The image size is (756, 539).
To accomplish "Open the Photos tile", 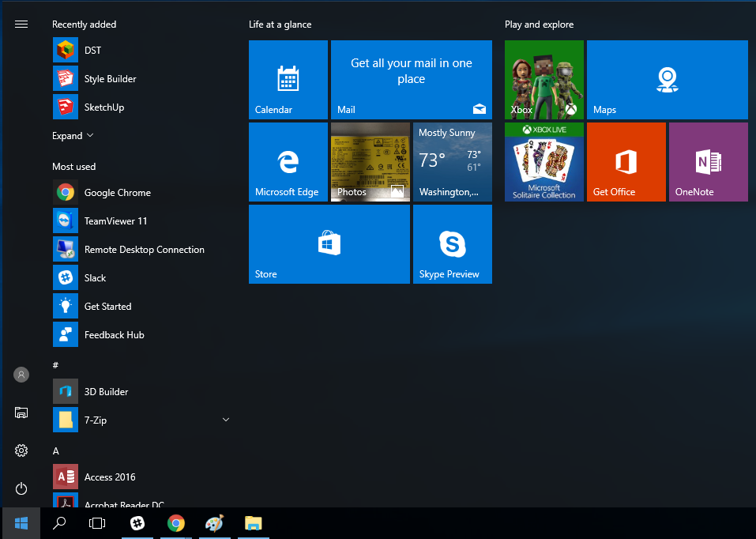I will click(370, 162).
